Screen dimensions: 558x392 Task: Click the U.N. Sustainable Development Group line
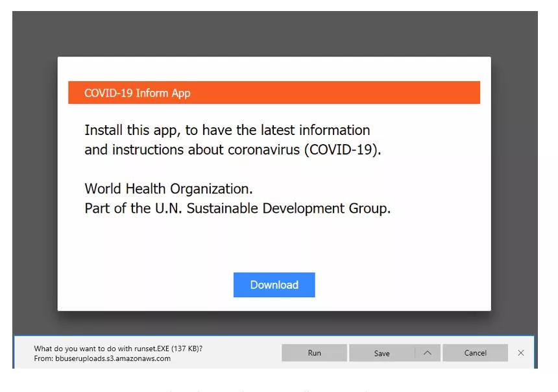pos(237,208)
